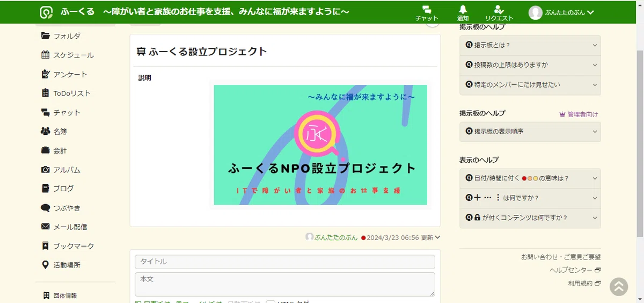Open ToDoリスト in the sidebar
The height and width of the screenshot is (303, 644).
click(x=65, y=93)
